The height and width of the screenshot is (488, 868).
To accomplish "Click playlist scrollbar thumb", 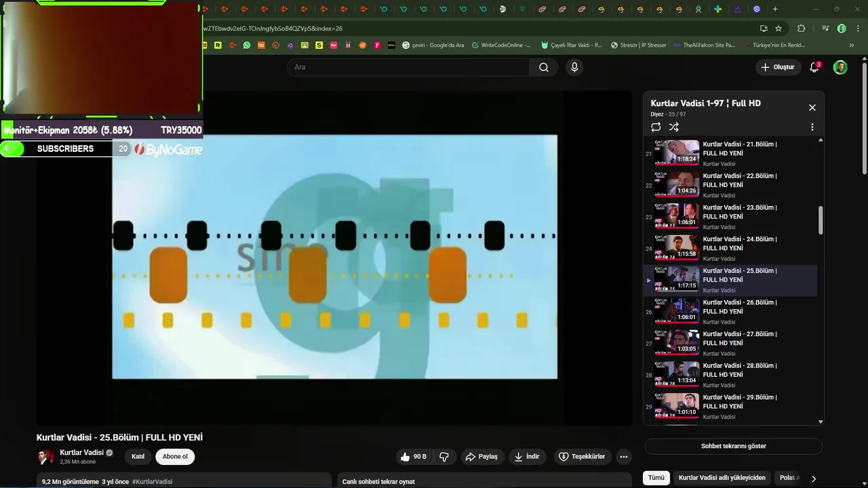I will coord(821,220).
